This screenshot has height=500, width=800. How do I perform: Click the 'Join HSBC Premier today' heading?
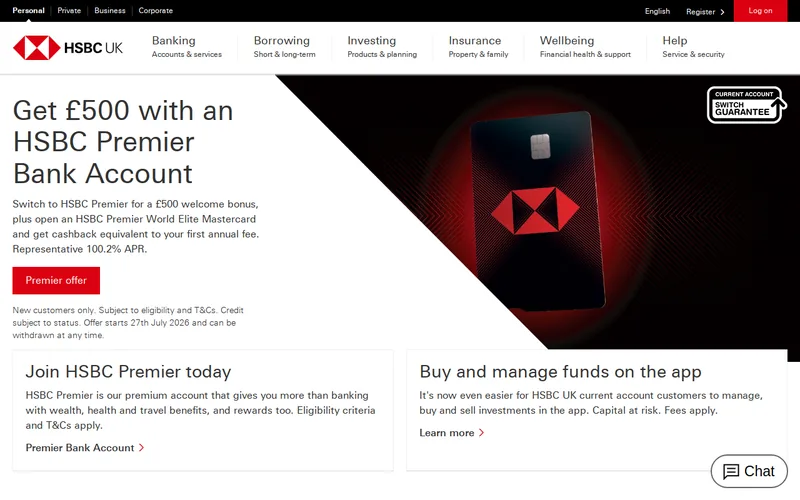tap(128, 371)
